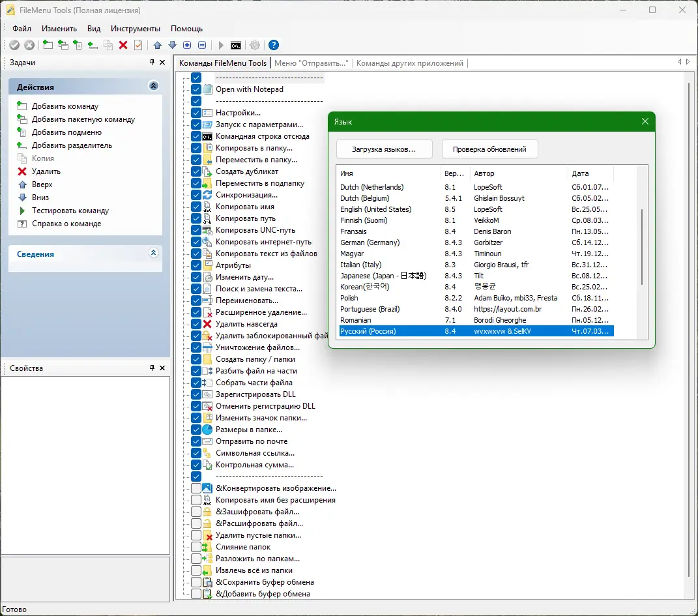
Task: Open the command line console toolbar icon
Action: [236, 45]
